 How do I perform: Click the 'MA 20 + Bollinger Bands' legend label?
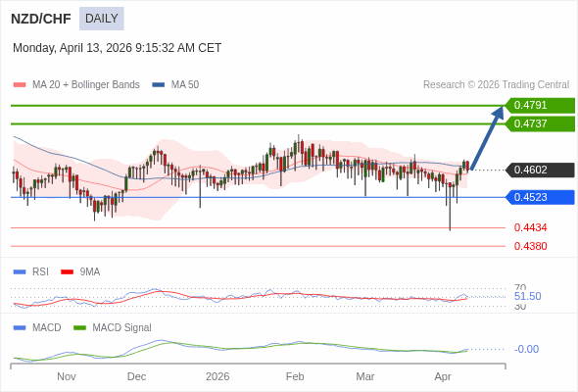(x=86, y=85)
